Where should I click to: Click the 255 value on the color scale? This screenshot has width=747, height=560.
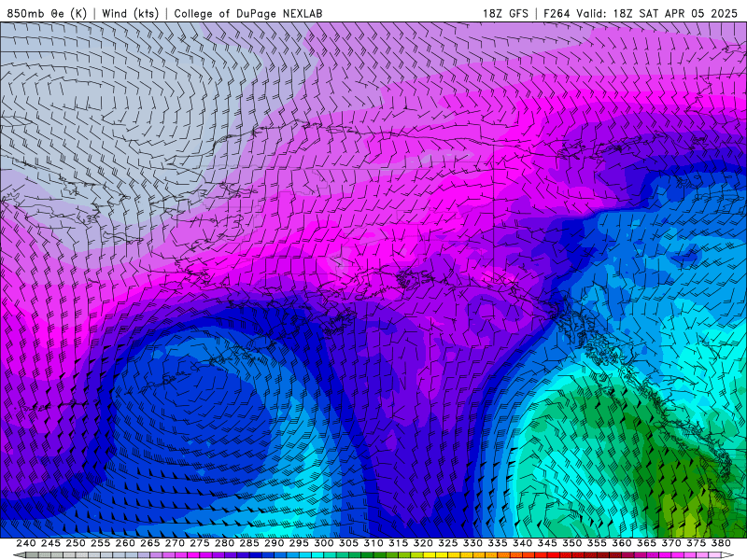[100, 543]
